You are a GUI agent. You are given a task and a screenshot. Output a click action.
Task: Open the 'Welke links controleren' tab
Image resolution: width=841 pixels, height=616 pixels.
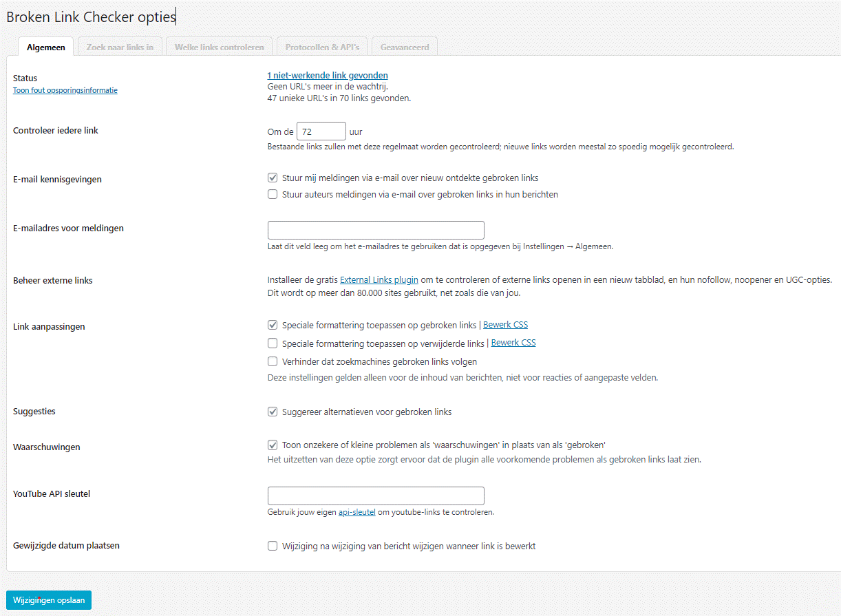(219, 47)
